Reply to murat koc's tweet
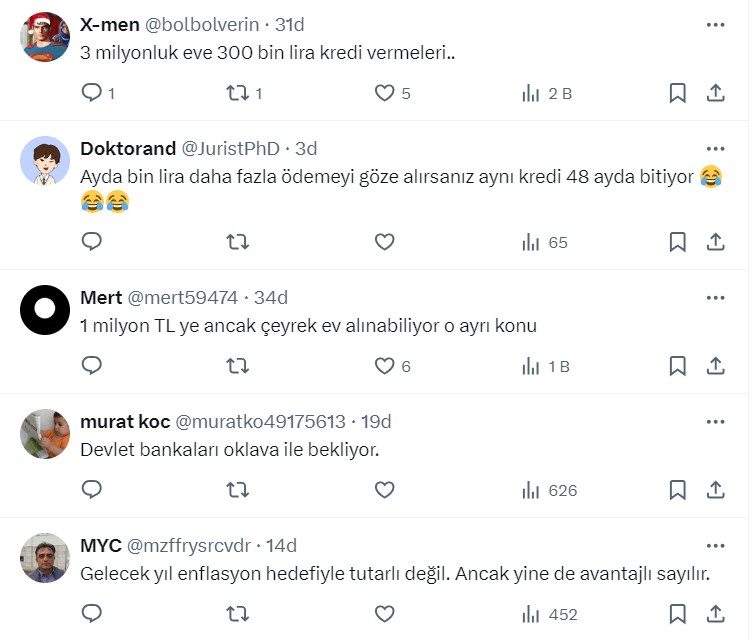This screenshot has width=754, height=640. 92,490
